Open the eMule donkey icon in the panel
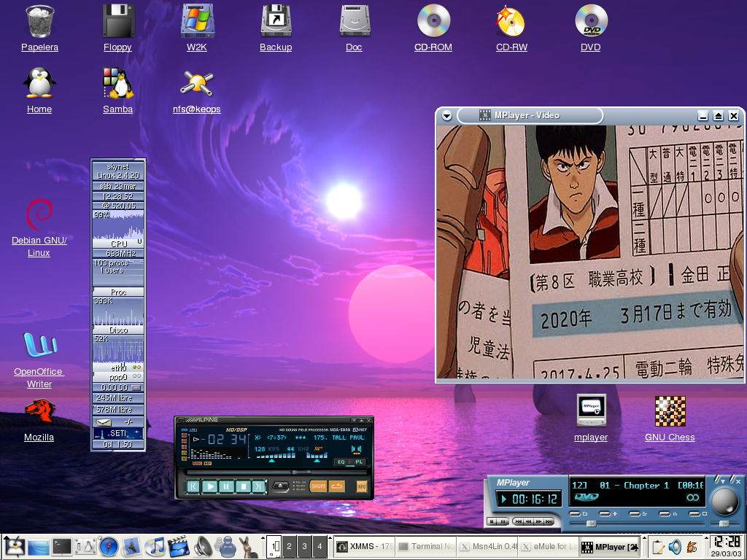 click(x=248, y=547)
